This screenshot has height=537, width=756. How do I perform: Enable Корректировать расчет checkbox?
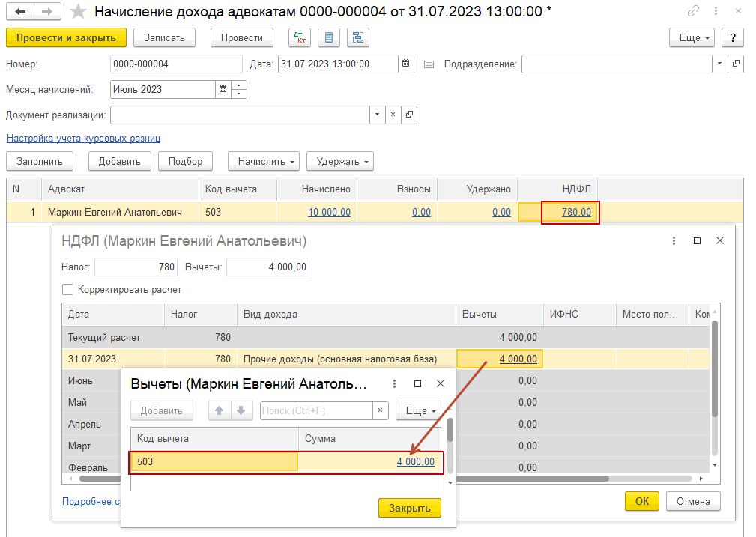tap(68, 290)
